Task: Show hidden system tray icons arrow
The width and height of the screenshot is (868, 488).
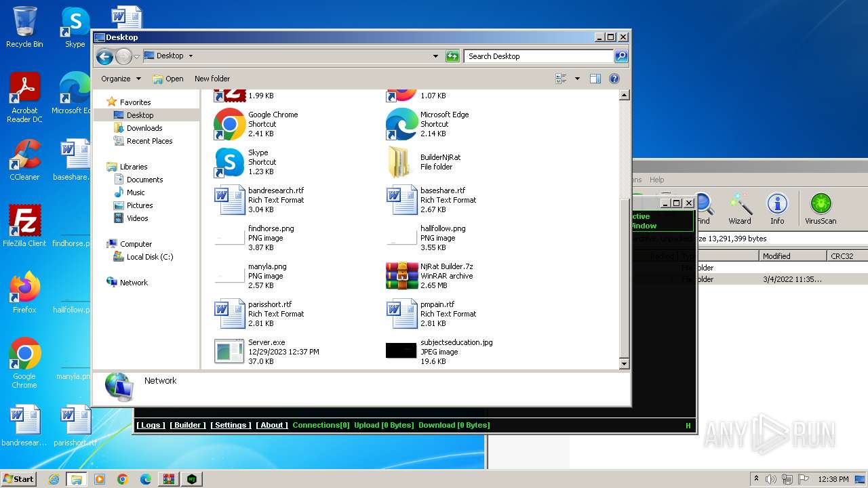Action: click(x=756, y=479)
